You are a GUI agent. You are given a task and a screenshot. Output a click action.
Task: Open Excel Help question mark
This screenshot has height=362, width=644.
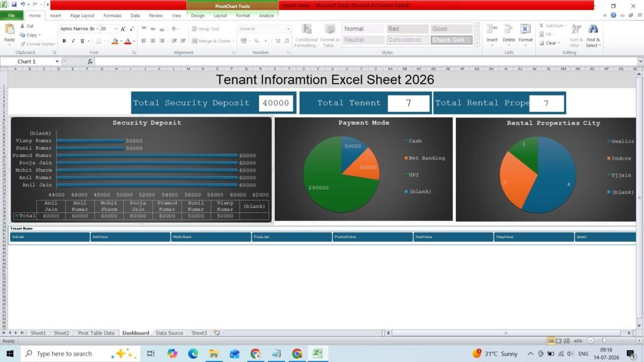pos(613,15)
